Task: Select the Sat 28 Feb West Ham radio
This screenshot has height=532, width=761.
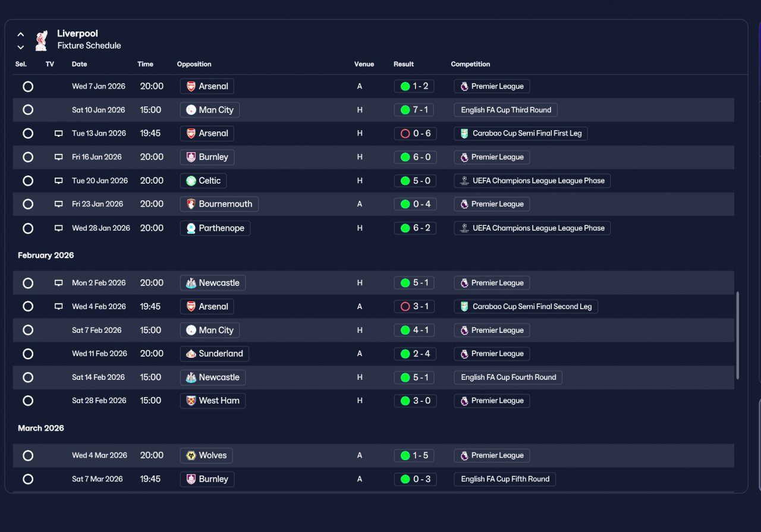Action: (x=28, y=401)
